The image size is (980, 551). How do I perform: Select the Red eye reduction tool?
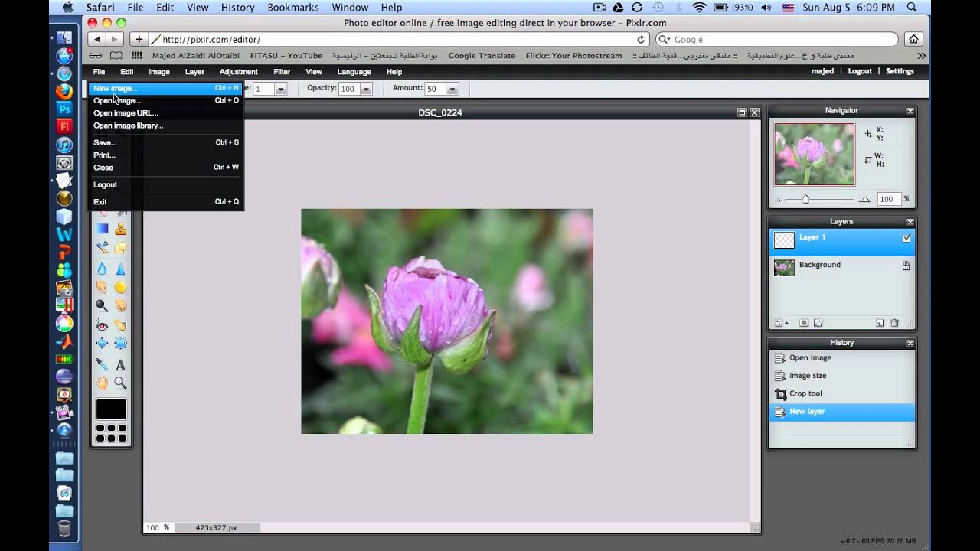coord(102,325)
